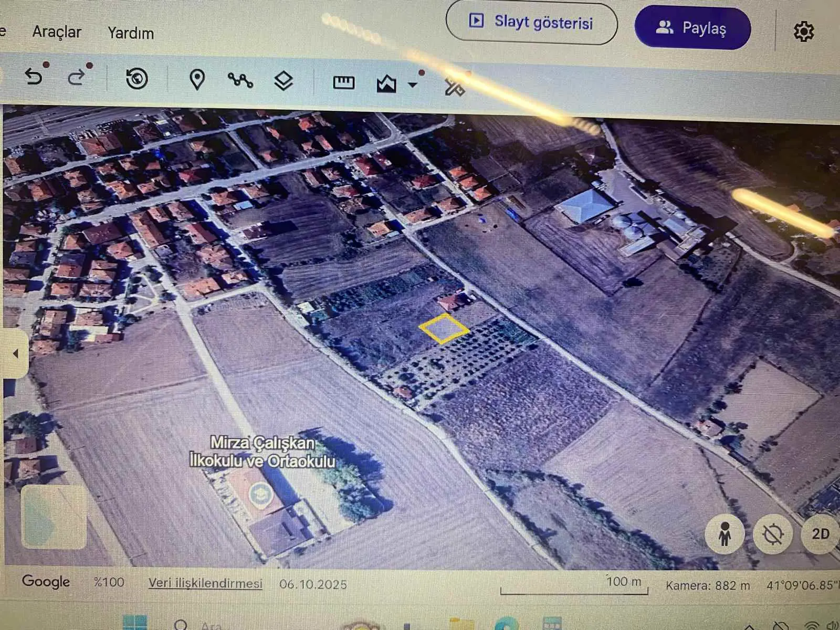Open the Windows Start button
This screenshot has height=630, width=840.
pyautogui.click(x=135, y=623)
